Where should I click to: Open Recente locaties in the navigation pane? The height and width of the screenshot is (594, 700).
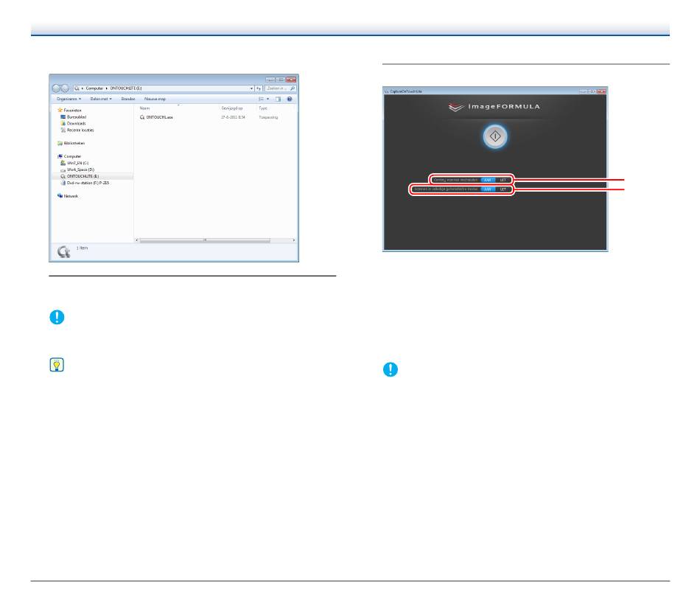click(x=77, y=130)
